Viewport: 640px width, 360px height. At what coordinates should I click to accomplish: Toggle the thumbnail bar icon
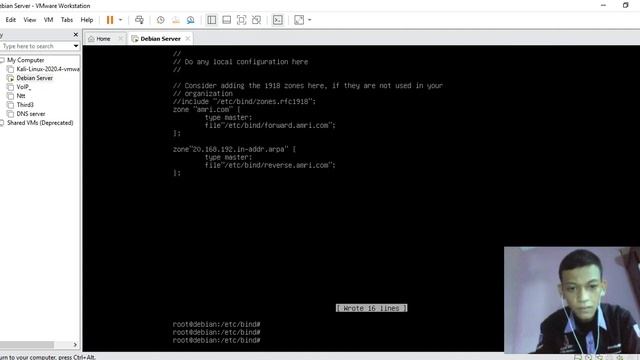227,20
